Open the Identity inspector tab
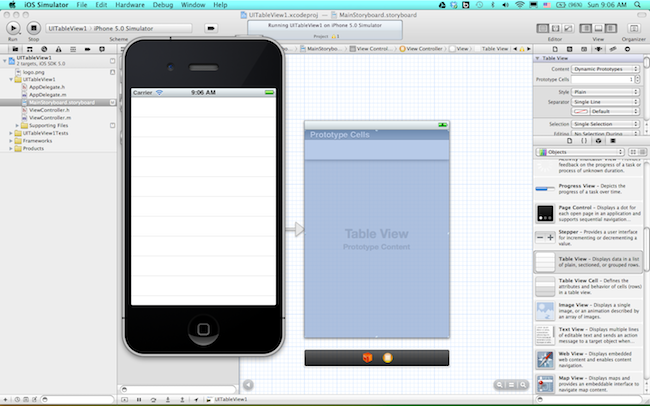The height and width of the screenshot is (406, 650). (x=584, y=49)
